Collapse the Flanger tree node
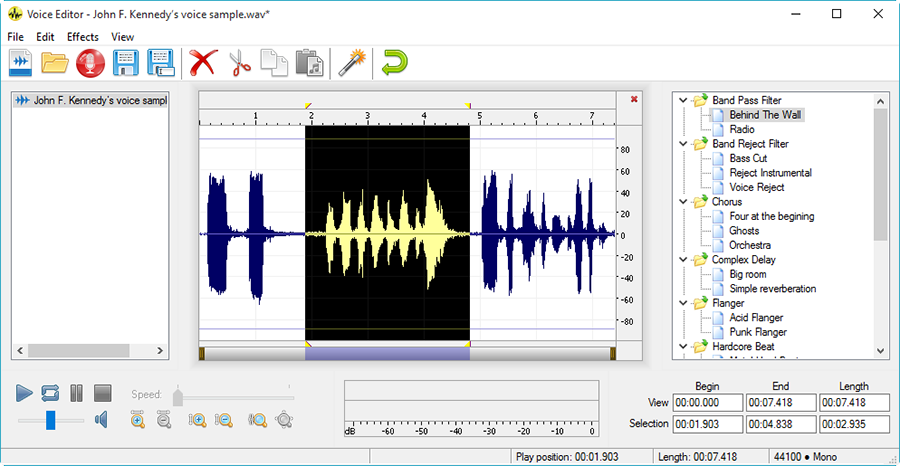 (x=683, y=303)
